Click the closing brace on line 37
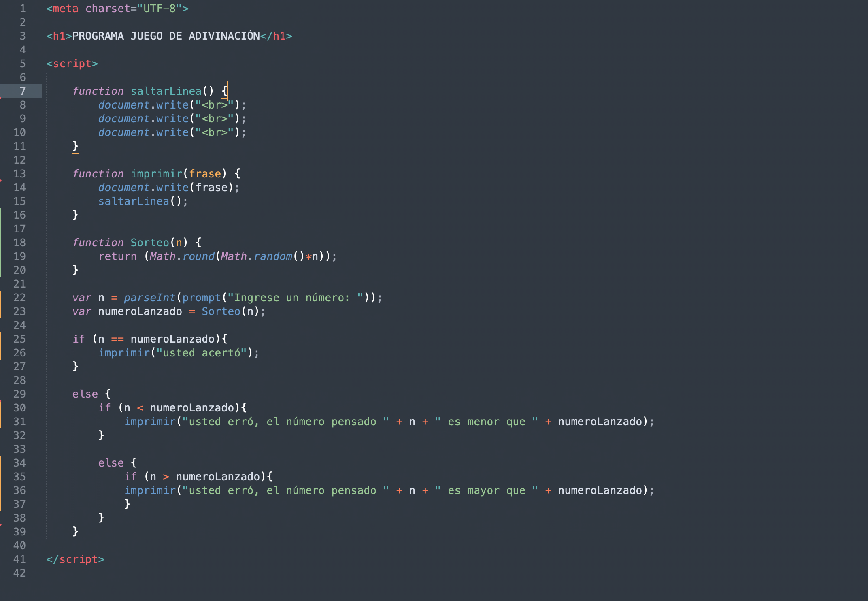Viewport: 868px width, 601px height. click(x=127, y=504)
